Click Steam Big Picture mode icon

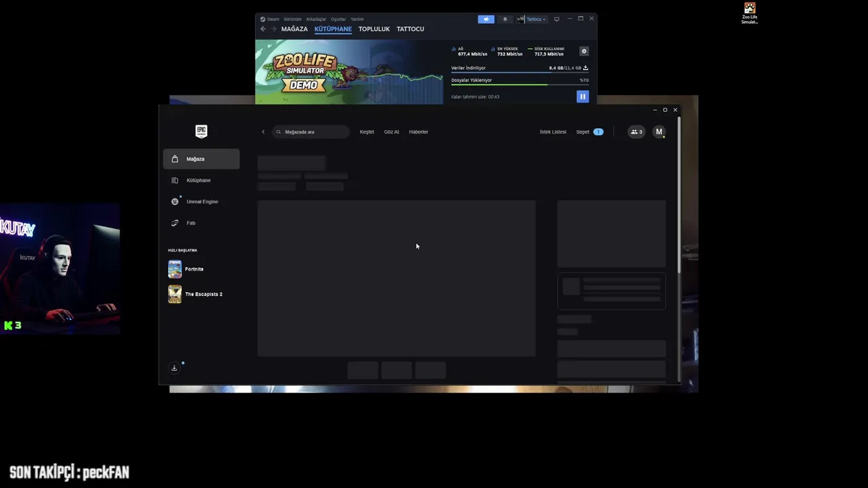[x=557, y=19]
